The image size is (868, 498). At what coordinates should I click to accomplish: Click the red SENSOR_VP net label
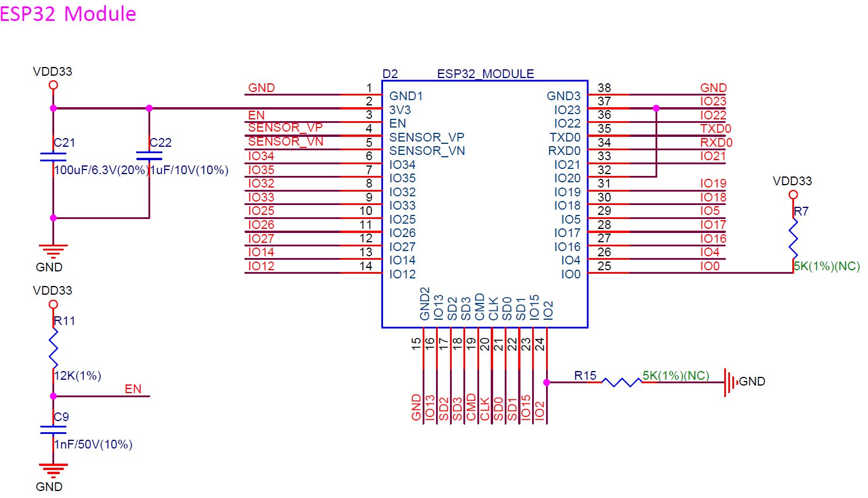(x=285, y=128)
